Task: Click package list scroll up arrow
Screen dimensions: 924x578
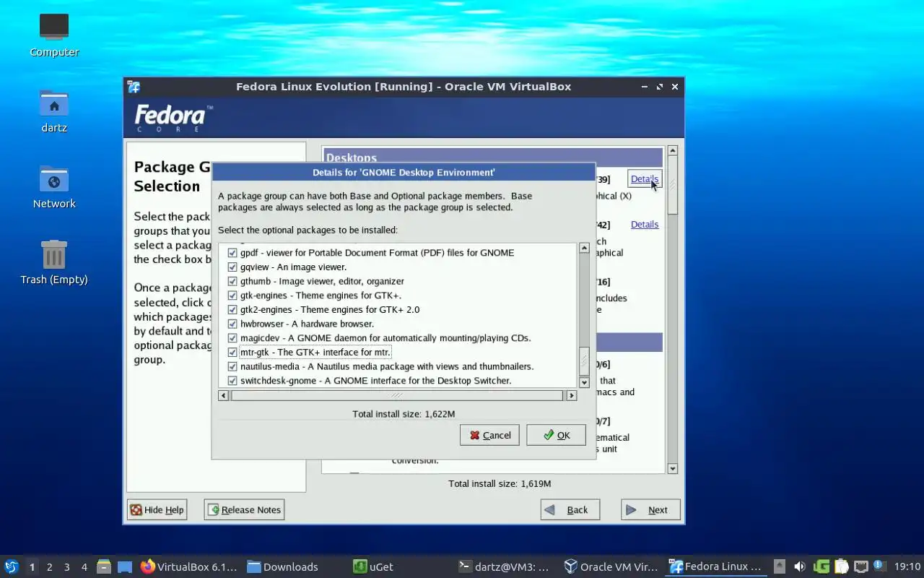Action: point(585,248)
